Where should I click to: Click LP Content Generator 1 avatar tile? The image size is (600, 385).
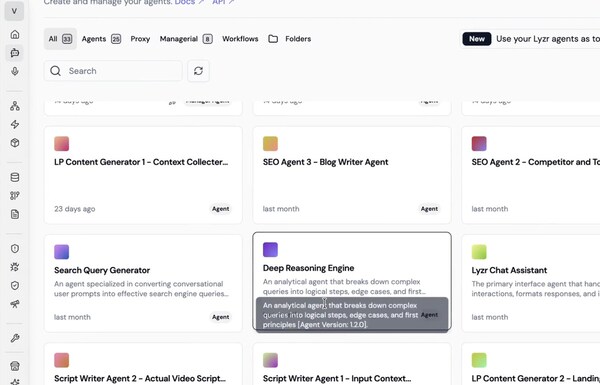pyautogui.click(x=62, y=144)
